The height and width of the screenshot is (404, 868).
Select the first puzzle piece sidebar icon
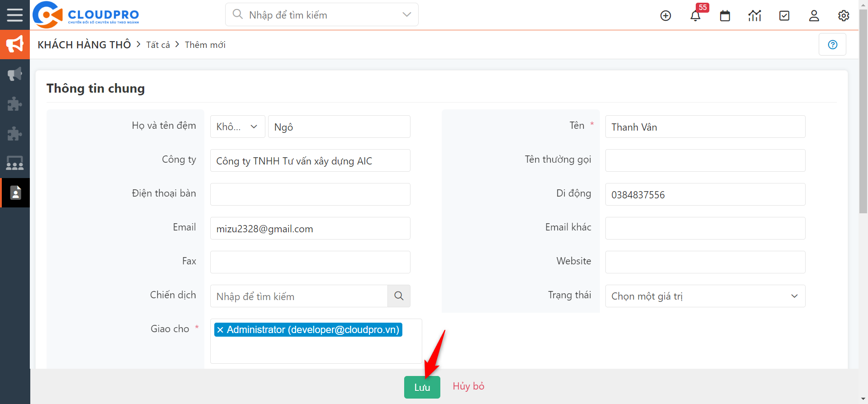(x=15, y=104)
